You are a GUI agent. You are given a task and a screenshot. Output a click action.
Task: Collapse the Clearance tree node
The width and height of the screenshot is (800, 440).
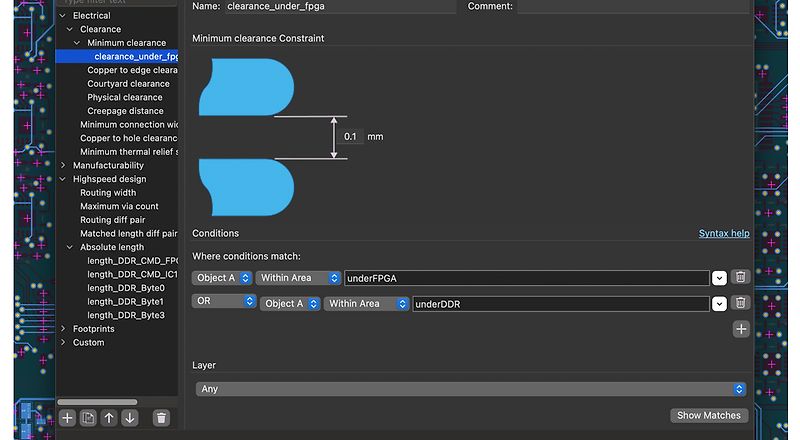(x=70, y=30)
